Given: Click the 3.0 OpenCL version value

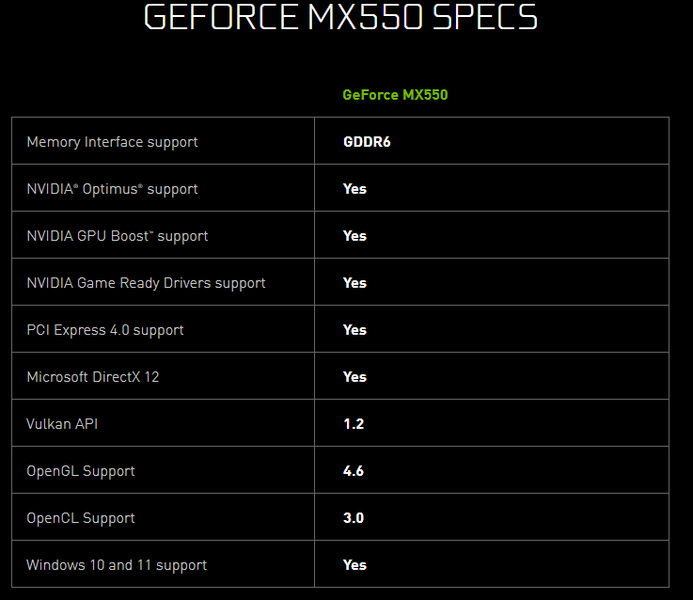Looking at the screenshot, I should click(353, 518).
